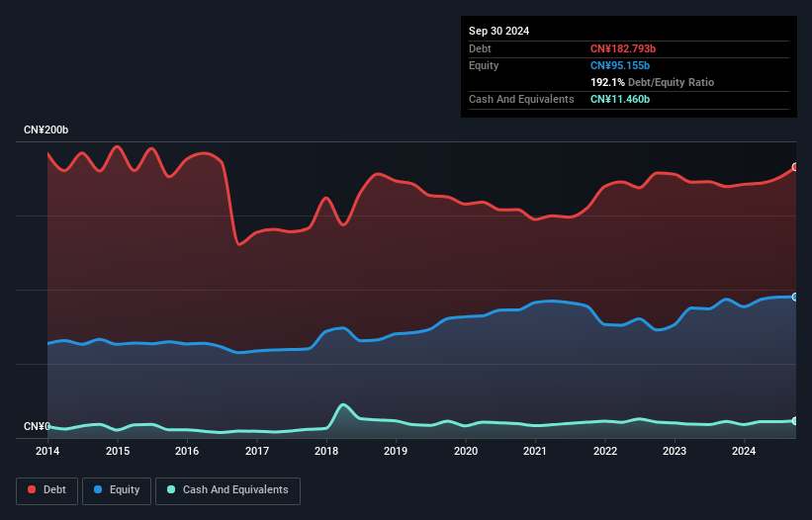
Task: Click the red dot in Debt legend
Action: [x=32, y=489]
